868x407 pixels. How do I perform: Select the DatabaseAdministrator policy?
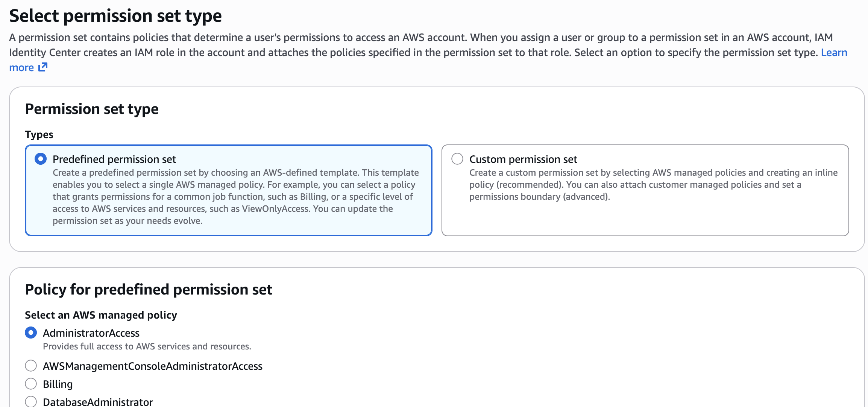pyautogui.click(x=30, y=401)
